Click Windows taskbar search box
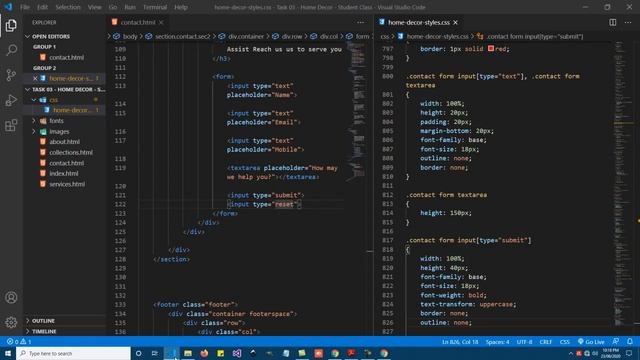 (73, 353)
